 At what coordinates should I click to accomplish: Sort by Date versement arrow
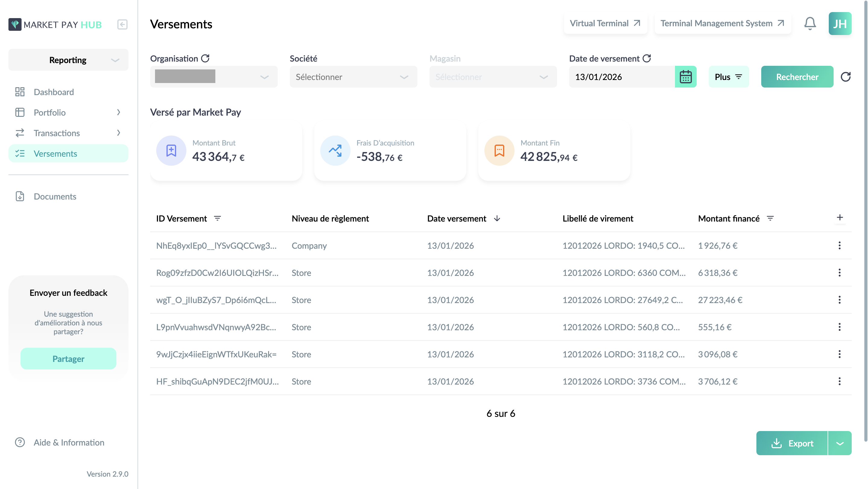tap(497, 219)
